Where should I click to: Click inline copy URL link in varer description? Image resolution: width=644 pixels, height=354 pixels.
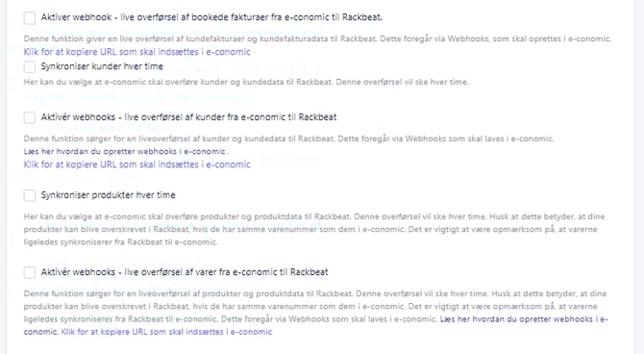[166, 332]
